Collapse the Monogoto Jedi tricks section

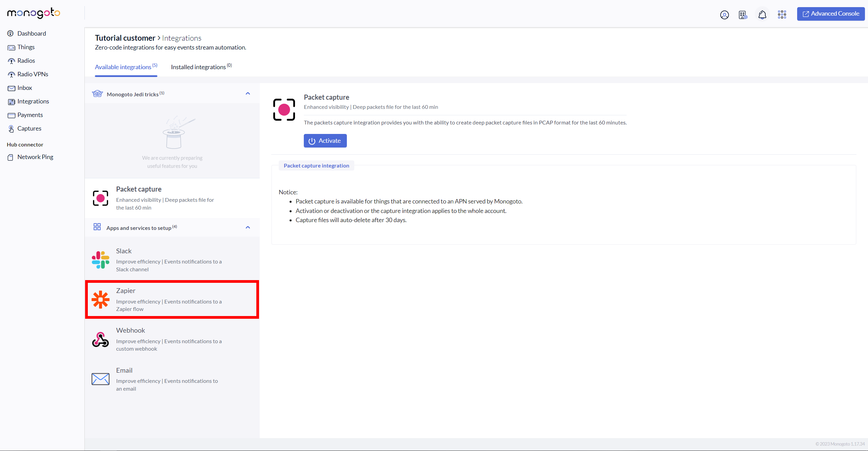coord(248,94)
